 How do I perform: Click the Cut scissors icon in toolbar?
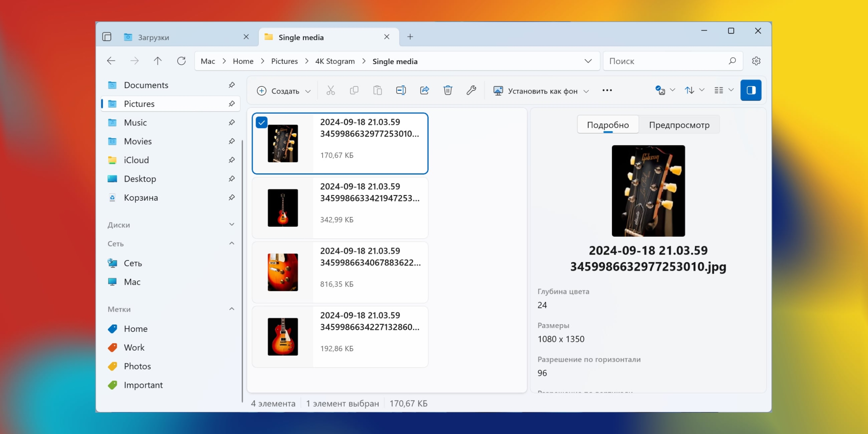tap(331, 91)
